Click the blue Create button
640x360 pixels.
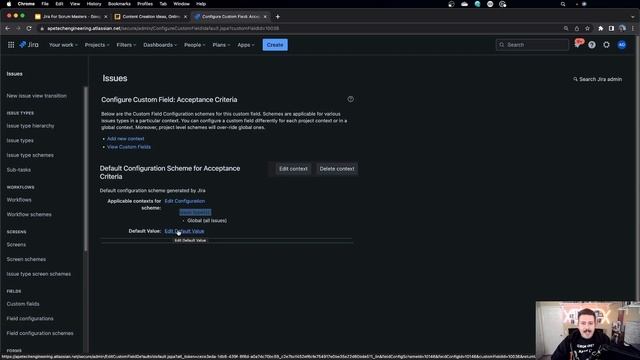pyautogui.click(x=275, y=45)
